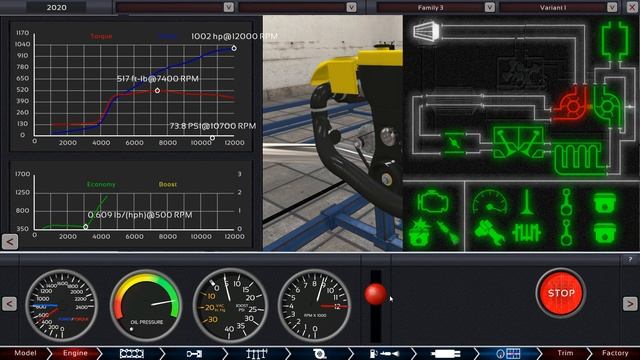The image size is (640, 360).
Task: Select the cylinder head valves icon in diagram
Action: [x=518, y=142]
